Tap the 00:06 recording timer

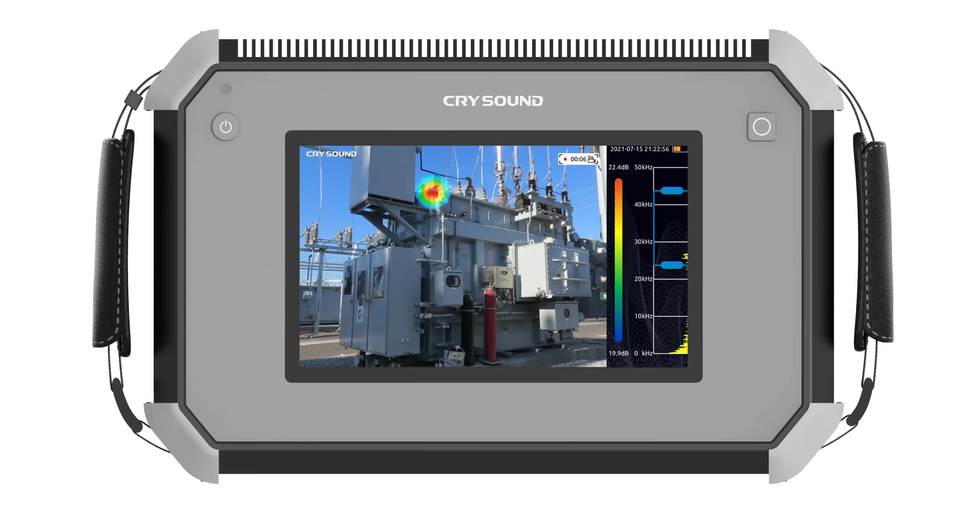(578, 159)
